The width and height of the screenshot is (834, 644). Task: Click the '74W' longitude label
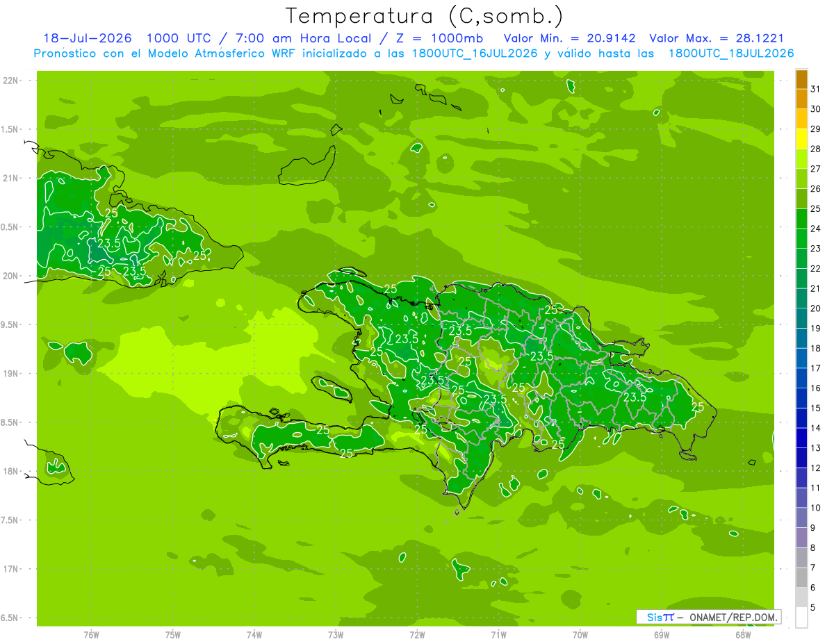[254, 634]
